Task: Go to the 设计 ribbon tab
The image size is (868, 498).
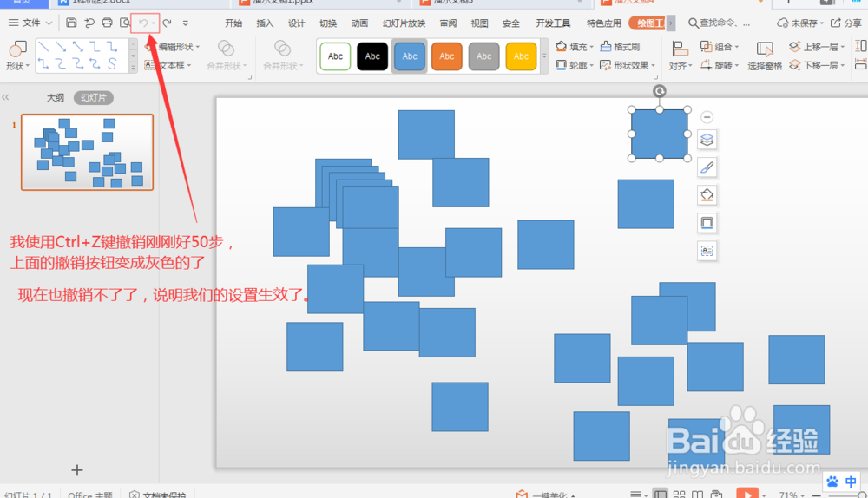Action: pos(297,23)
